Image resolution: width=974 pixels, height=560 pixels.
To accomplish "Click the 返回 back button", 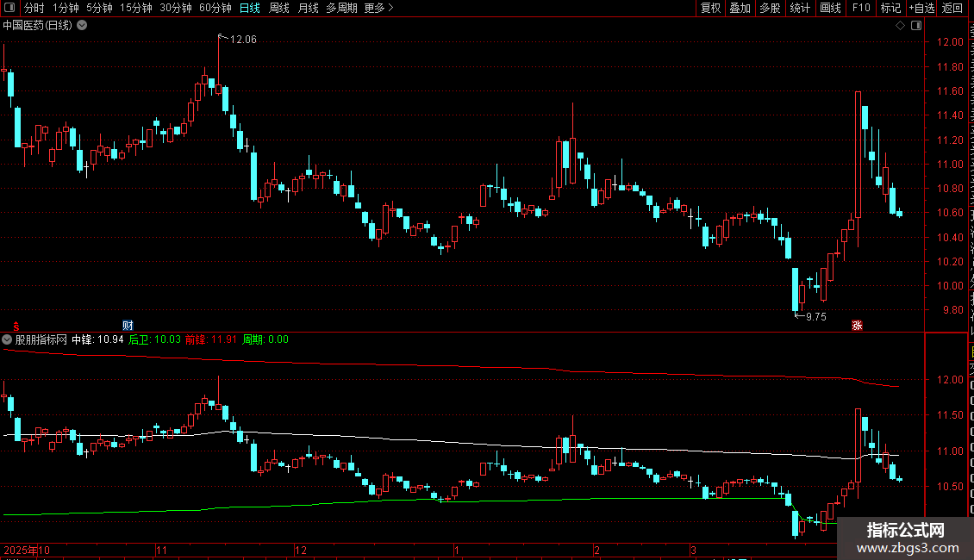I will point(952,8).
